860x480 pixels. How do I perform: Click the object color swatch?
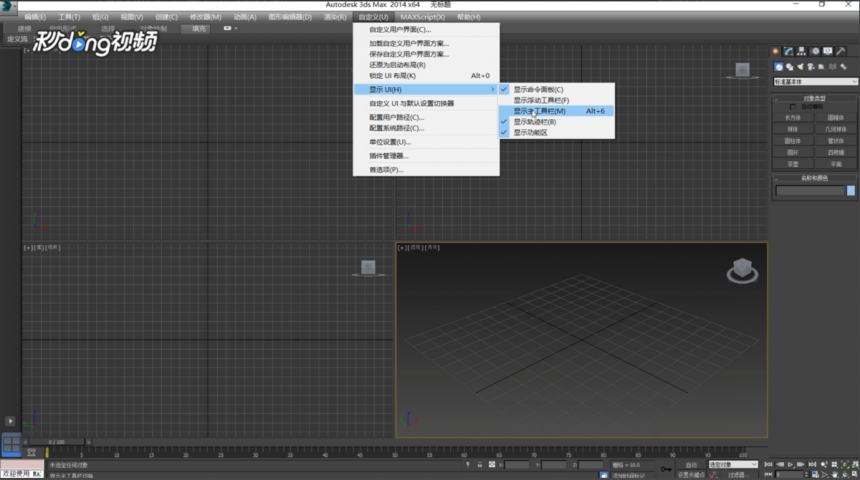pyautogui.click(x=851, y=190)
